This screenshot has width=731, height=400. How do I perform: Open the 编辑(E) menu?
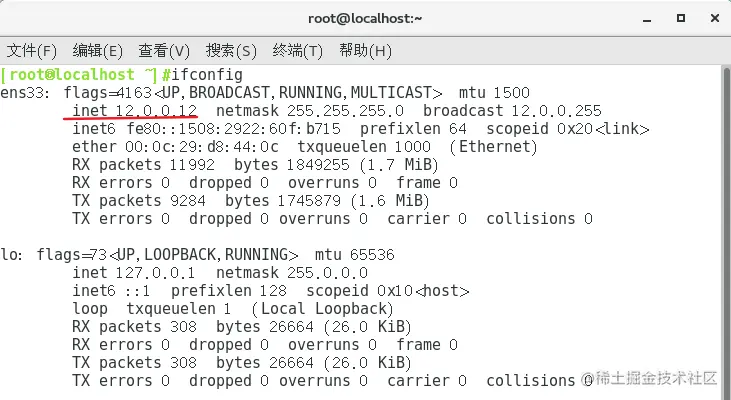[98, 50]
